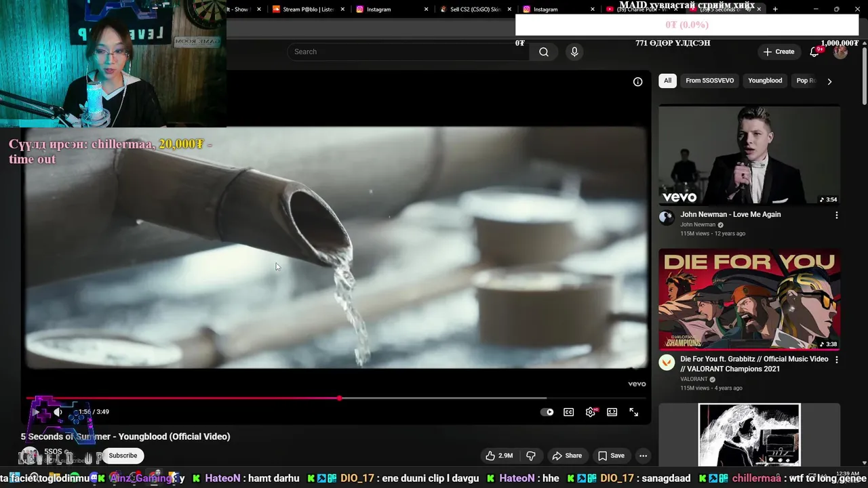The width and height of the screenshot is (868, 488).
Task: Open the 5SOS channel name
Action: [x=54, y=451]
